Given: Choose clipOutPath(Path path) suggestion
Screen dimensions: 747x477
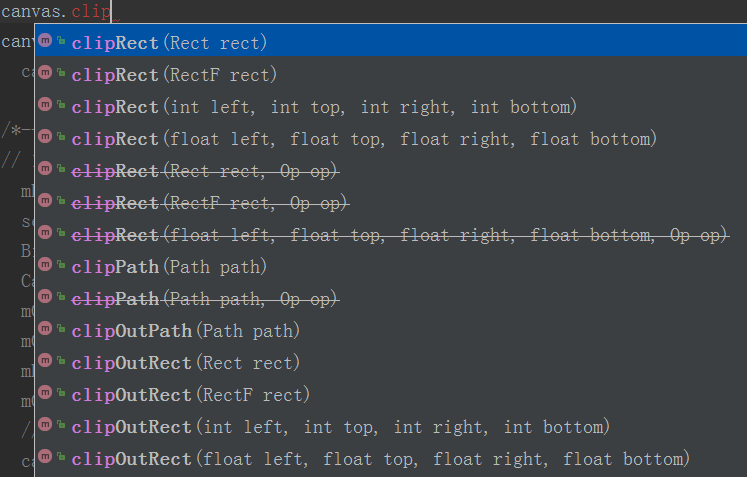Looking at the screenshot, I should click(391, 331).
